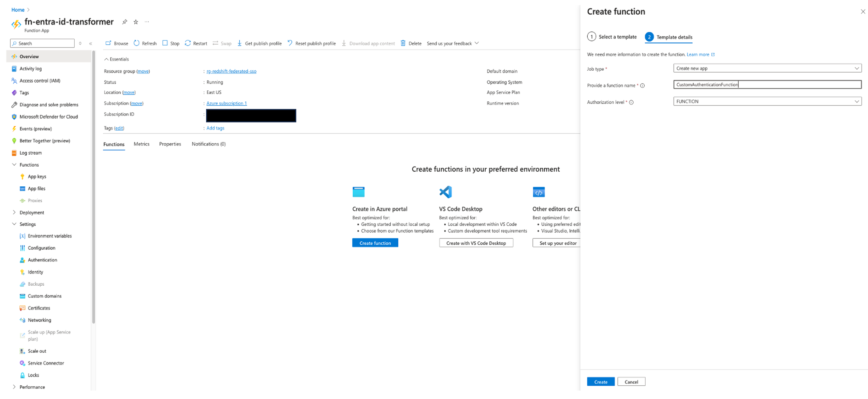868x399 pixels.
Task: Click the Create button
Action: (601, 381)
